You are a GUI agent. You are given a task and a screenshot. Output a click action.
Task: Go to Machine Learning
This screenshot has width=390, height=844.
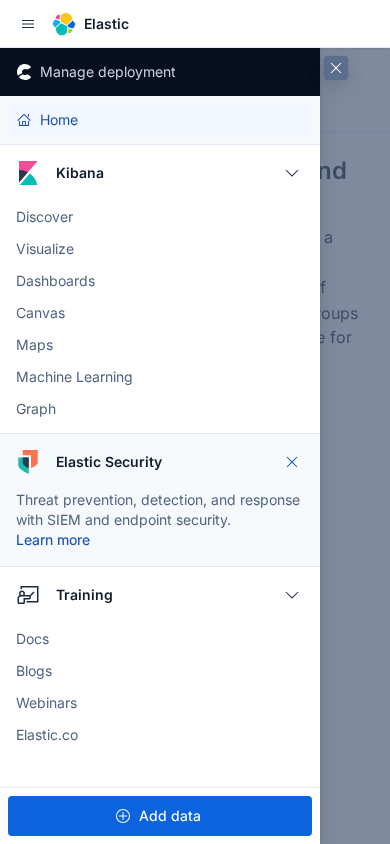click(x=74, y=377)
